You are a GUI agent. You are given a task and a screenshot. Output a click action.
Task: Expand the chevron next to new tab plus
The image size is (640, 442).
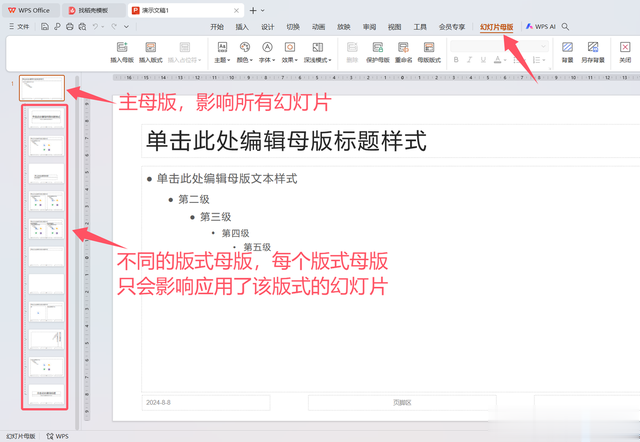coord(263,11)
